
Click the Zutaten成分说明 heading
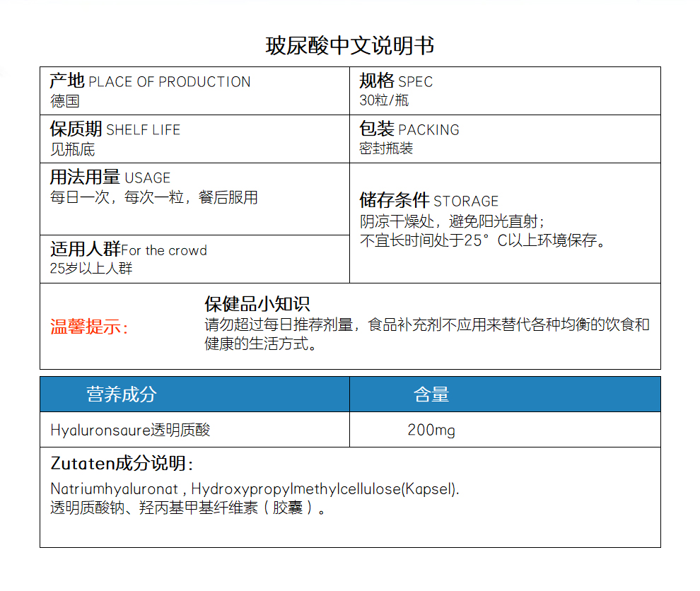(122, 464)
